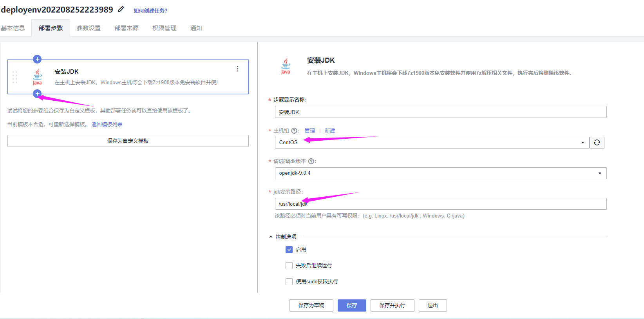Click the 返回模板列表 link
This screenshot has width=644, height=319.
pyautogui.click(x=107, y=125)
